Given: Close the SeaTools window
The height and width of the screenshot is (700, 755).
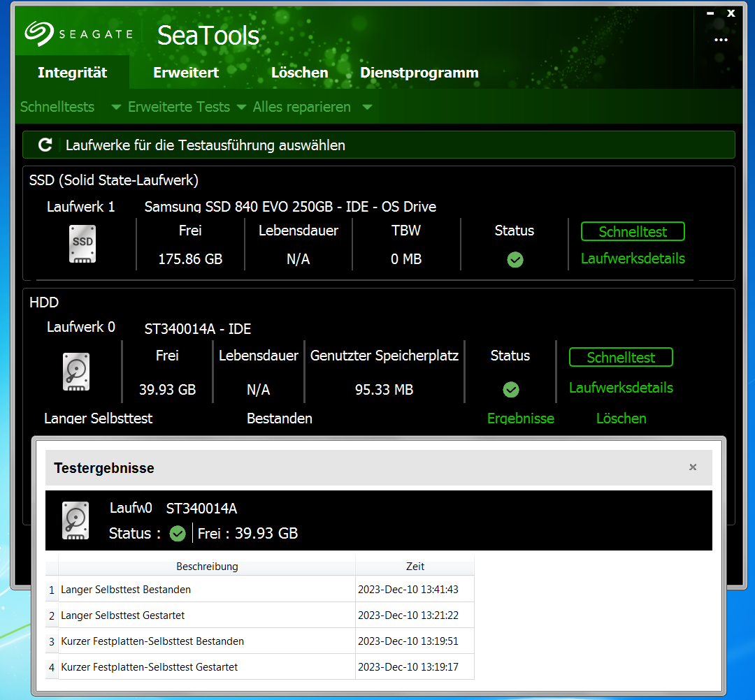Looking at the screenshot, I should (731, 13).
